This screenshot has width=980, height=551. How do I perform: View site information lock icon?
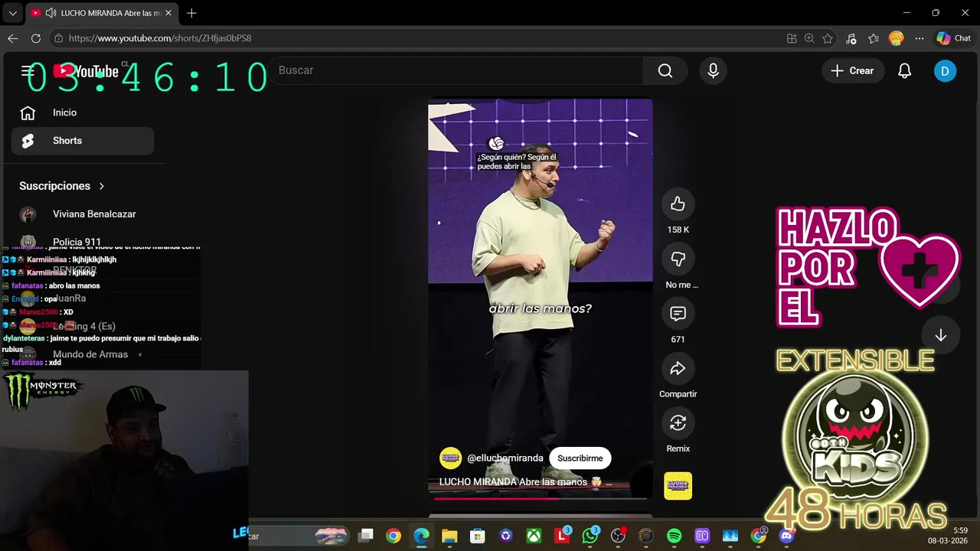point(58,38)
